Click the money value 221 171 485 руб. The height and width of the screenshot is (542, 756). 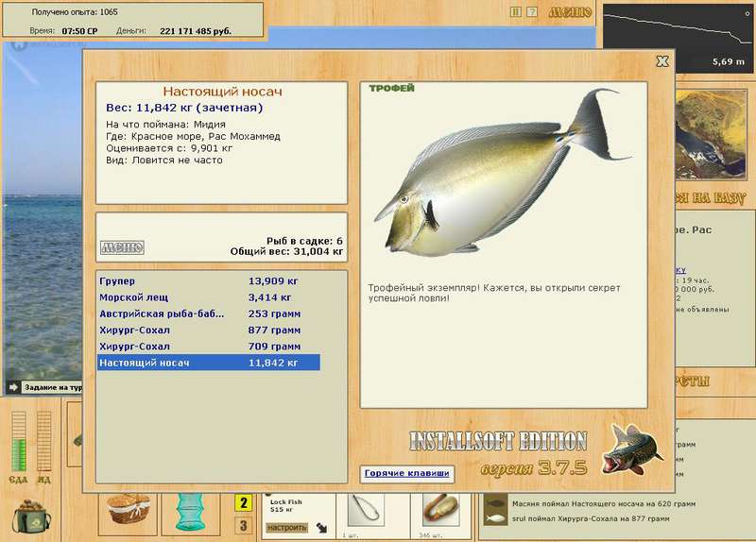point(196,31)
